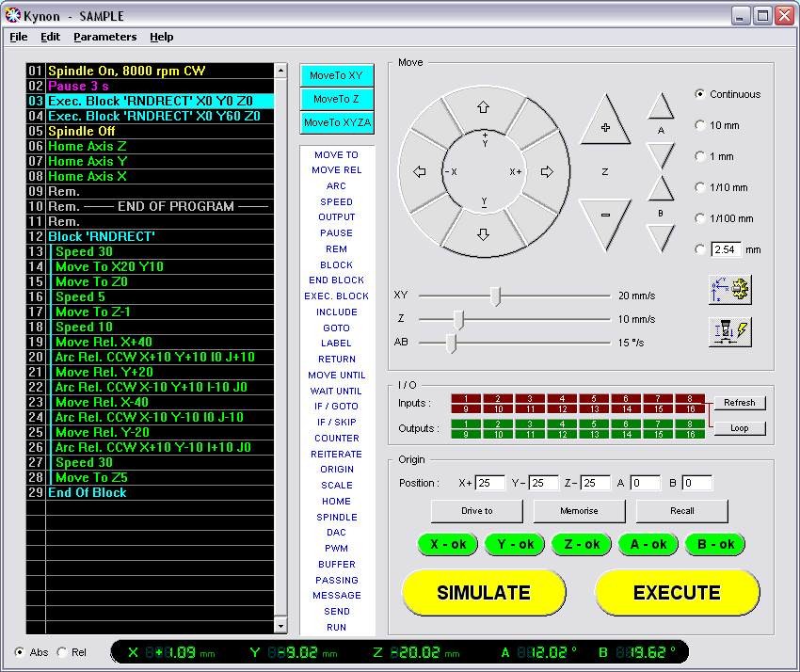This screenshot has height=672, width=800.
Task: Click the XY speed slider handle
Action: (495, 296)
